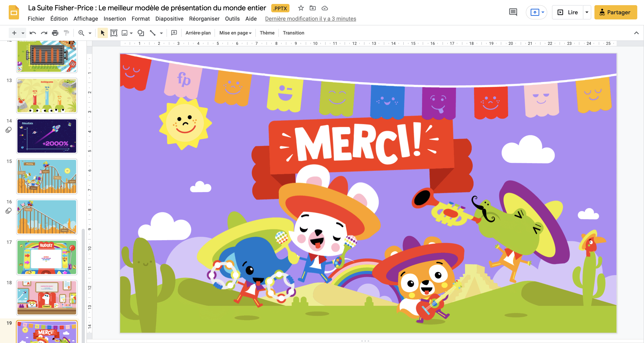Select the barbecue grill slide thumbnail
The image size is (644, 343).
click(47, 57)
